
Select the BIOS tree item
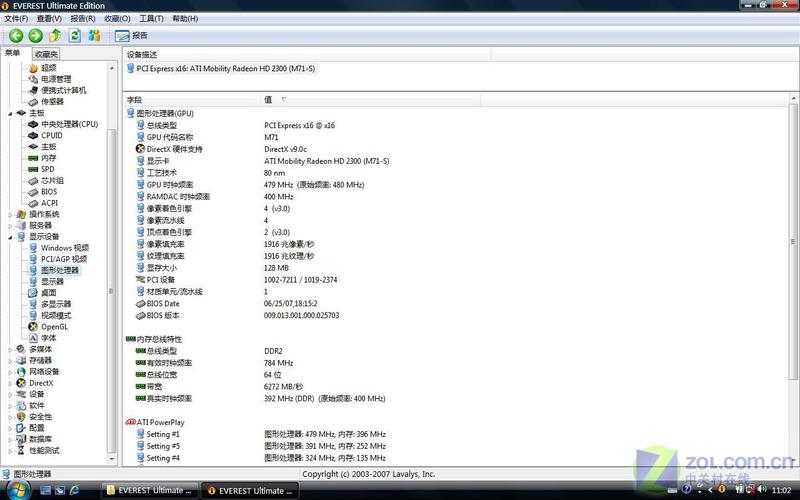(x=49, y=192)
